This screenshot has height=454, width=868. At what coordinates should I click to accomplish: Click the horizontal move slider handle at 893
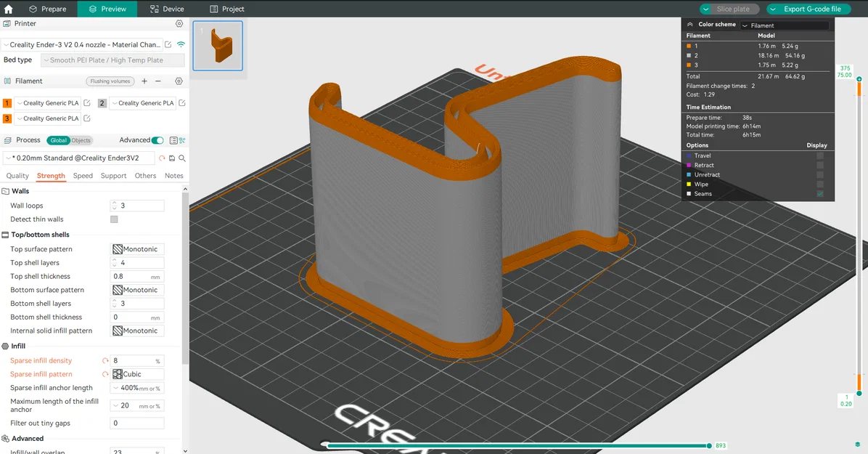click(x=709, y=446)
